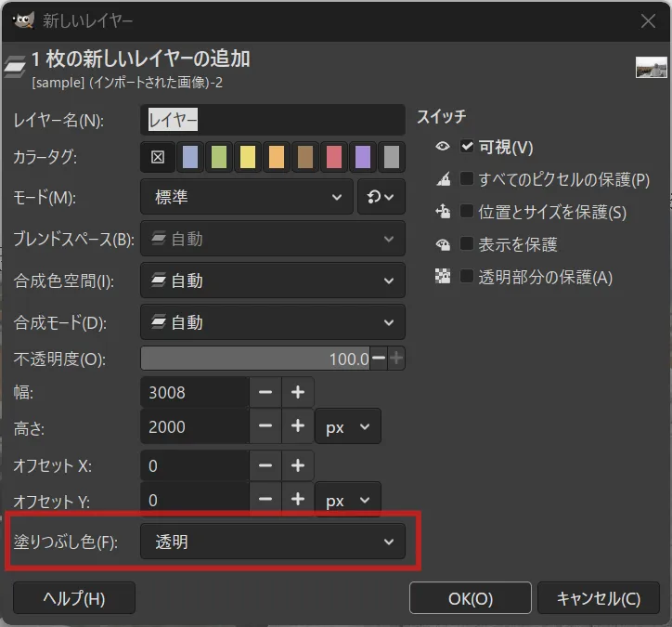
Task: Increase opacity with the plus button
Action: tap(396, 359)
